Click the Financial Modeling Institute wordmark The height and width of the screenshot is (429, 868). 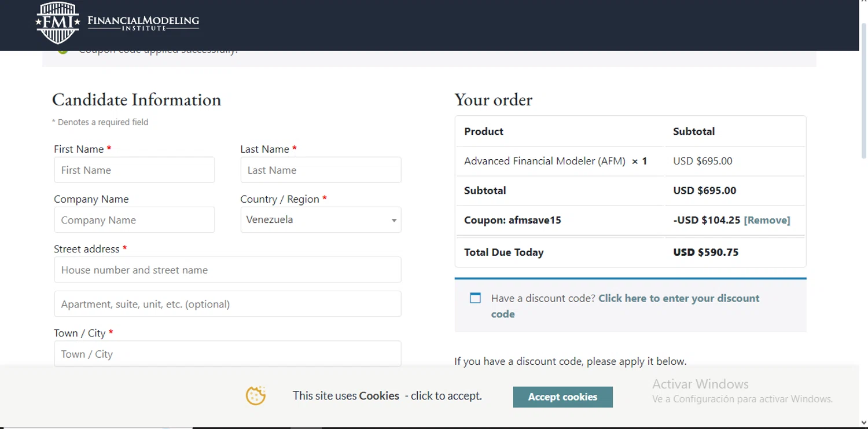point(143,23)
